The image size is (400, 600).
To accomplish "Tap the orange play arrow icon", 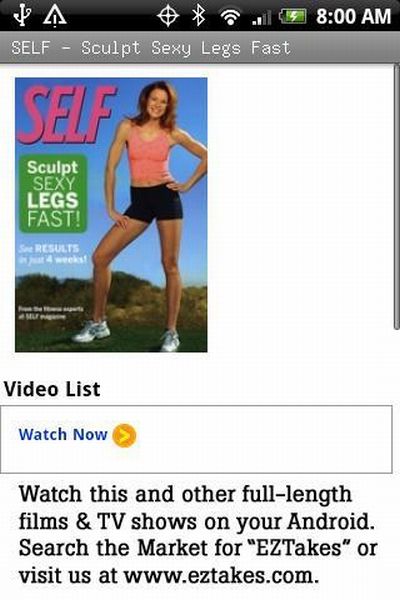I will [124, 435].
